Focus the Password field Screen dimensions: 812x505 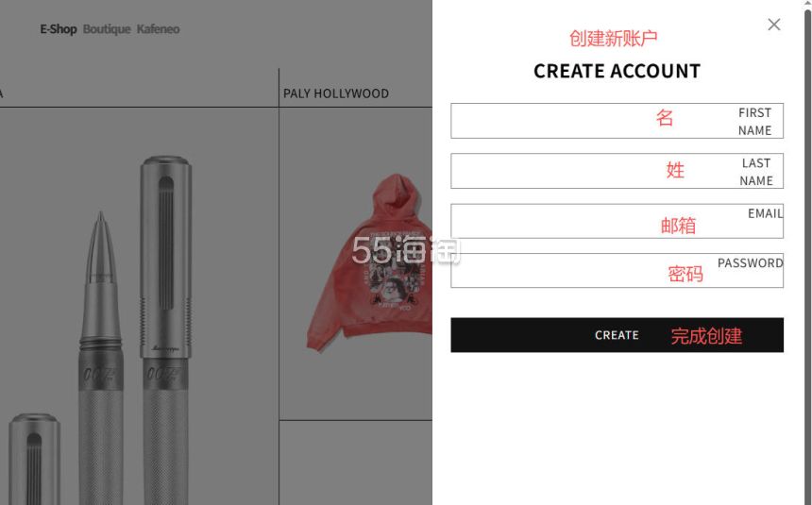617,270
